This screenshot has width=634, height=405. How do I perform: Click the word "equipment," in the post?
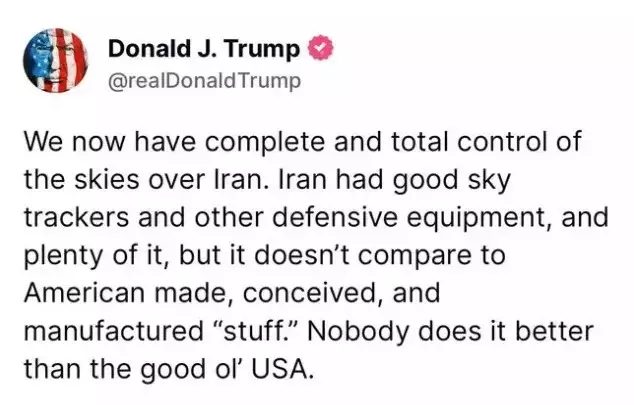[479, 218]
